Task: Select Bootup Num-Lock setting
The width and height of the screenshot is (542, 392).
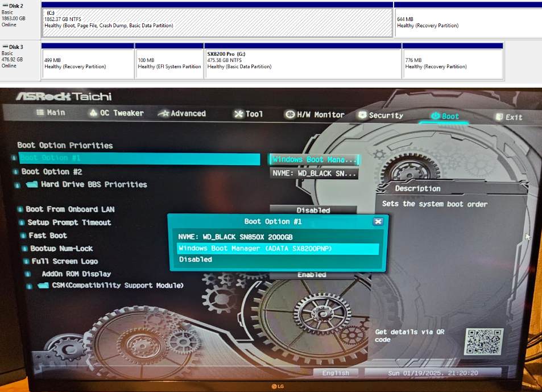Action: click(61, 249)
